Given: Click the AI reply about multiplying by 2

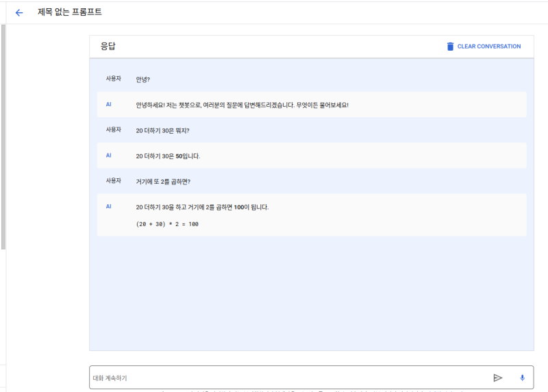Looking at the screenshot, I should (202, 207).
